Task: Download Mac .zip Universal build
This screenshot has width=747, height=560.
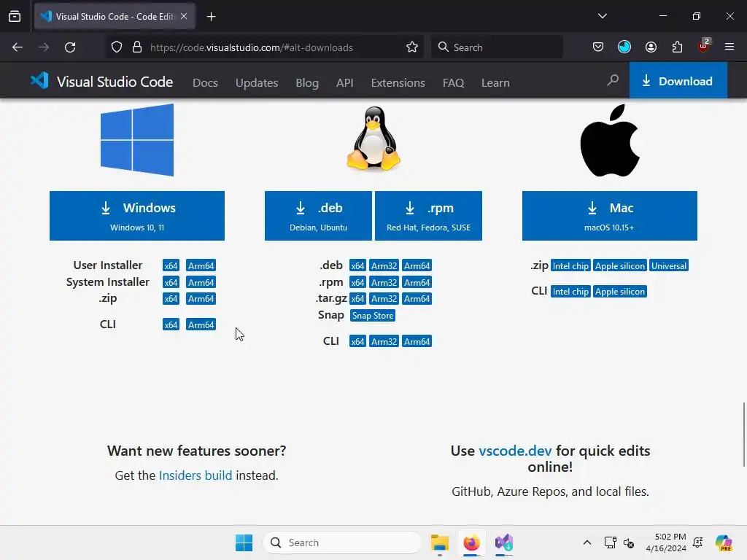Action: coord(669,265)
